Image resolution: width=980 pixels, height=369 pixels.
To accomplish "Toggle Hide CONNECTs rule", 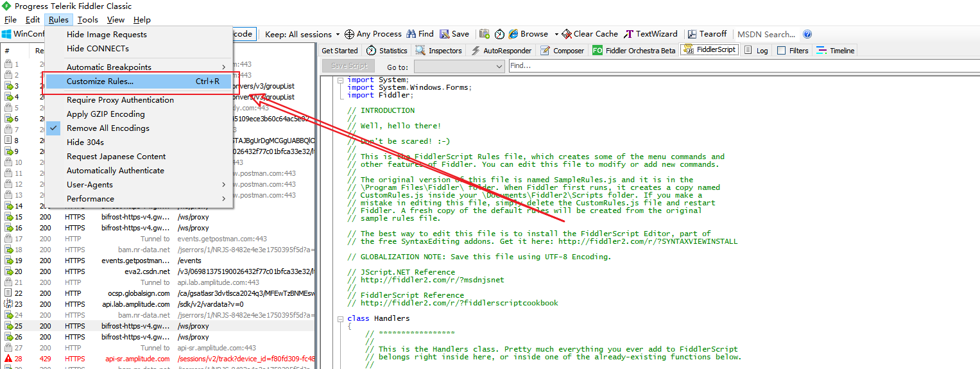I will click(x=139, y=49).
